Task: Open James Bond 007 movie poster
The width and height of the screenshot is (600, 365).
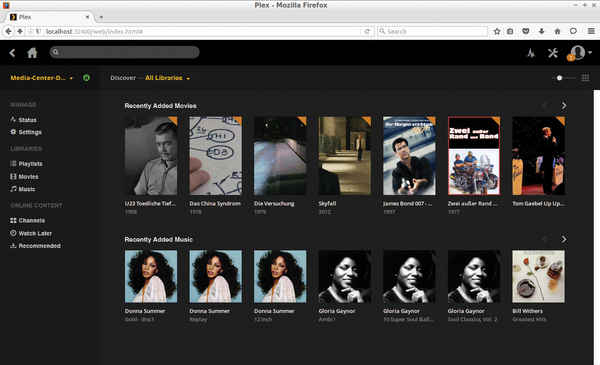Action: click(409, 156)
